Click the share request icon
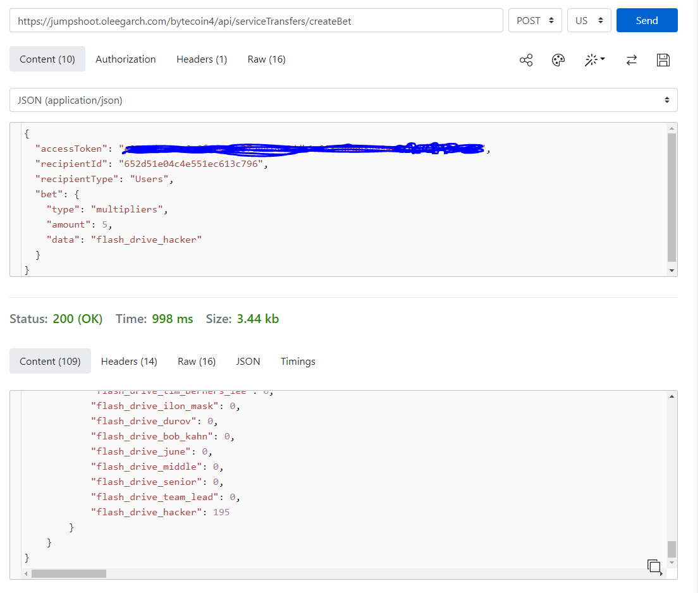 click(x=526, y=60)
